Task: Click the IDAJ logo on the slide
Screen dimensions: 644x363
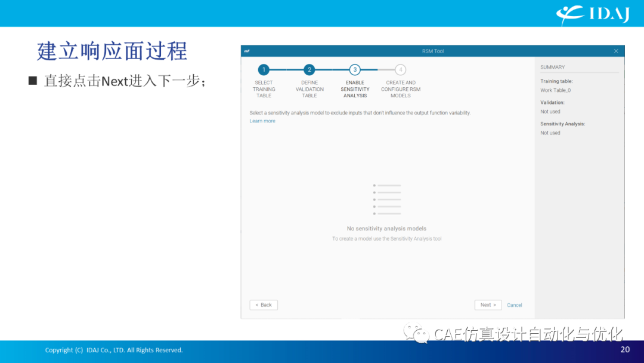Action: click(593, 14)
